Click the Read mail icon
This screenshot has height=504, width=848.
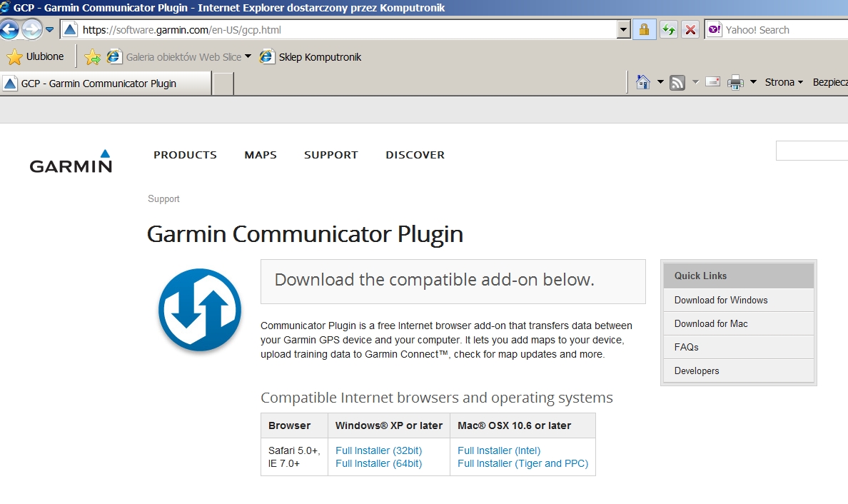tap(713, 82)
